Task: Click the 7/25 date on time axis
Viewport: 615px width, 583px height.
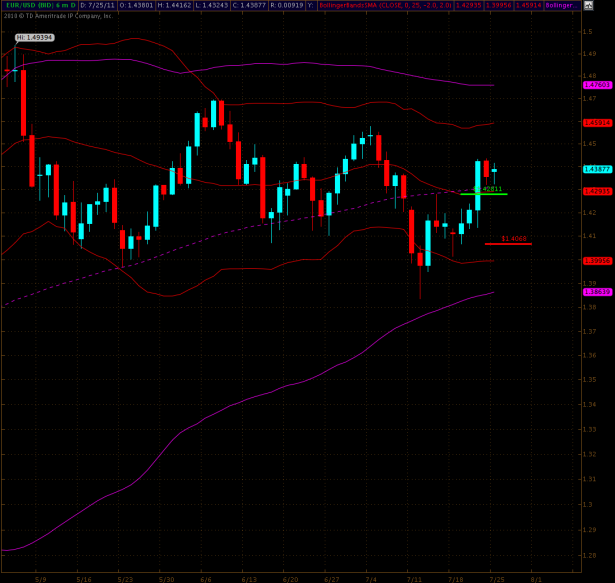Action: (x=497, y=578)
